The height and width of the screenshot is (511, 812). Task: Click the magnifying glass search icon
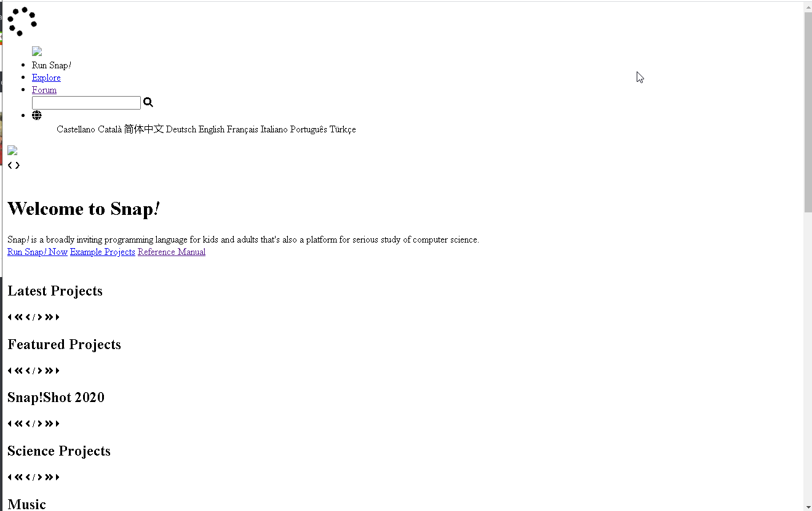tap(148, 102)
